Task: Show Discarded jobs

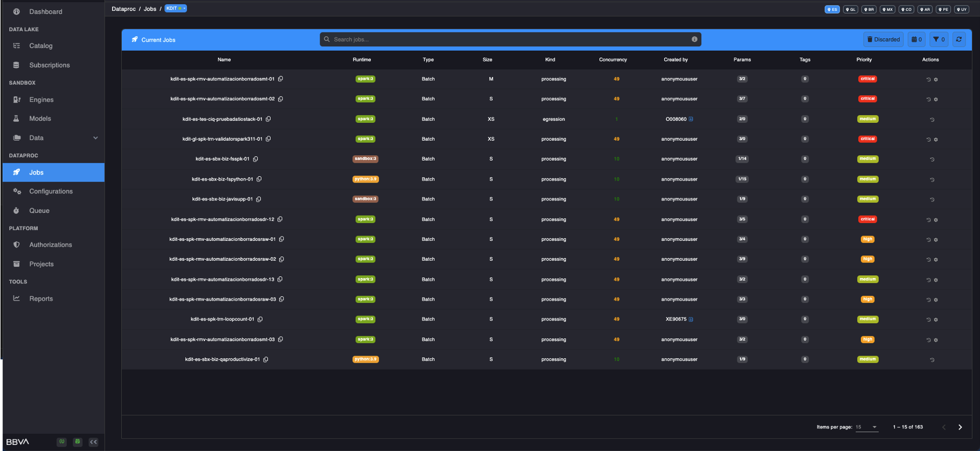Action: tap(884, 39)
